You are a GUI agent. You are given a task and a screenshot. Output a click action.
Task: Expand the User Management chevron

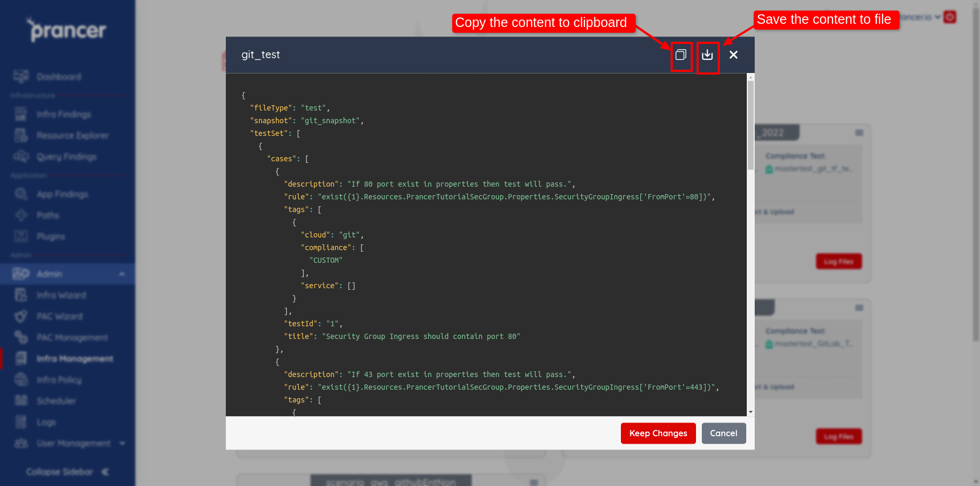123,443
